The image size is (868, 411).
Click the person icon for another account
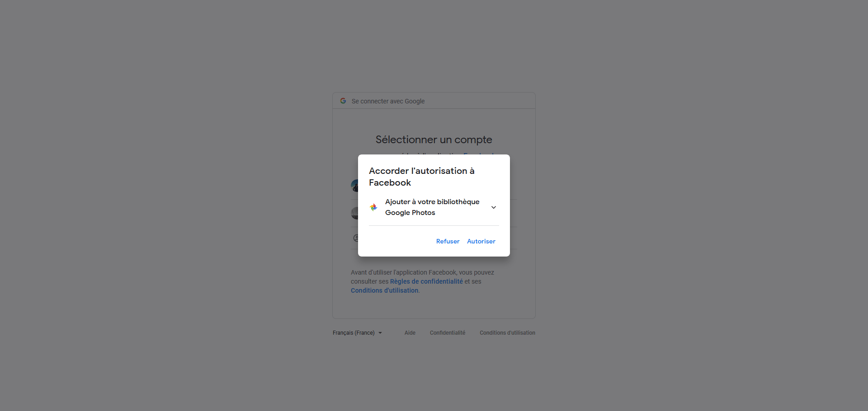point(356,238)
